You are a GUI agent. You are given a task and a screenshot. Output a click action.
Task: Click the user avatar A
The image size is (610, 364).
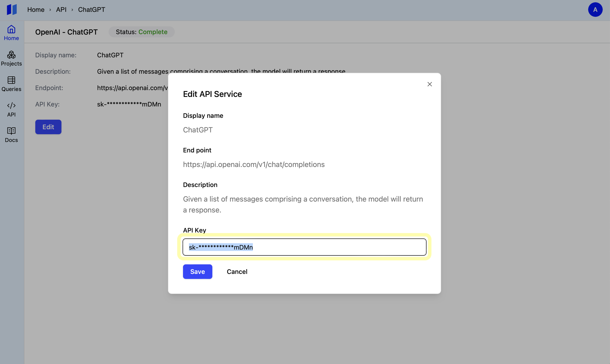click(x=595, y=10)
